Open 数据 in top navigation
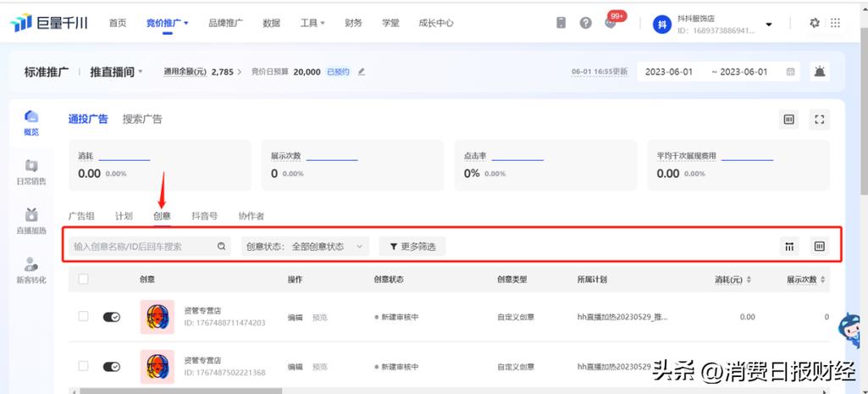The height and width of the screenshot is (394, 868). pos(271,23)
